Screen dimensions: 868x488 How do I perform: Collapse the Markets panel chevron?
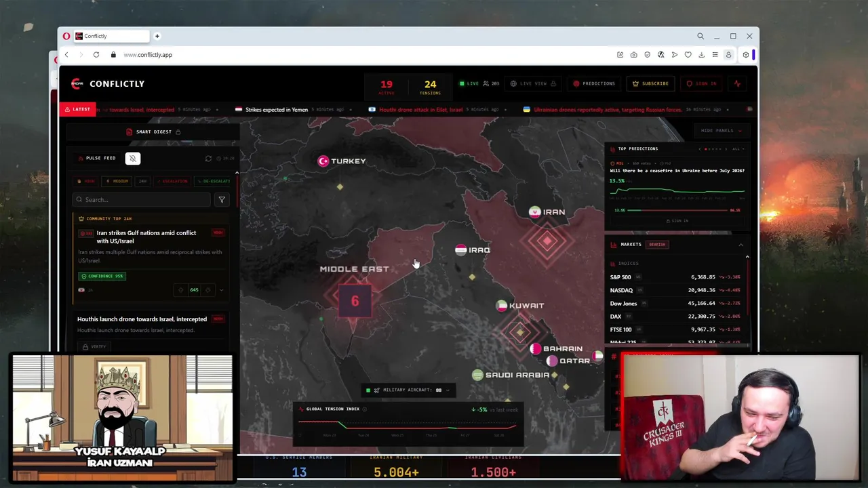[741, 245]
